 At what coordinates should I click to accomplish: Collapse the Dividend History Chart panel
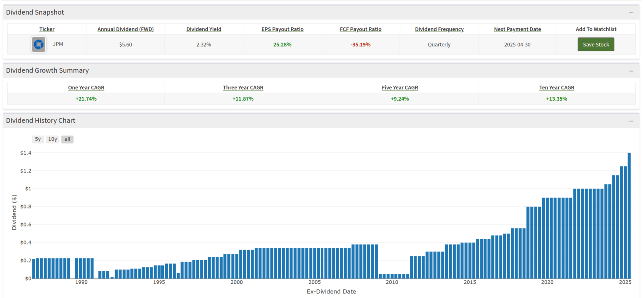(631, 121)
